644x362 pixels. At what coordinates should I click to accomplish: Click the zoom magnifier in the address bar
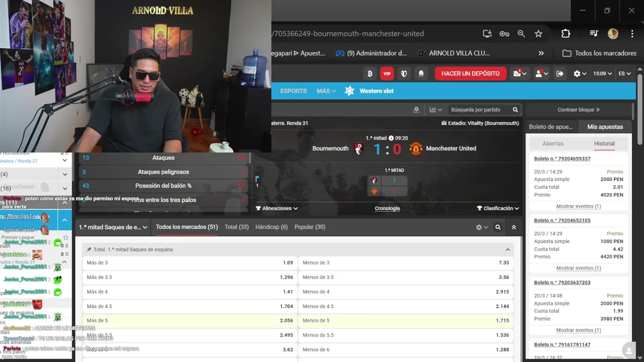pyautogui.click(x=521, y=34)
